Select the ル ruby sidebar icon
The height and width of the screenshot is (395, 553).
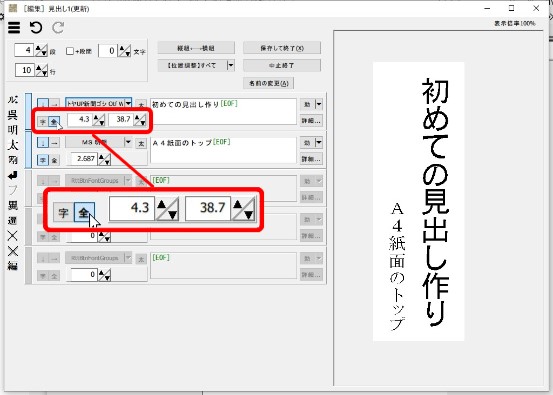pos(13,100)
